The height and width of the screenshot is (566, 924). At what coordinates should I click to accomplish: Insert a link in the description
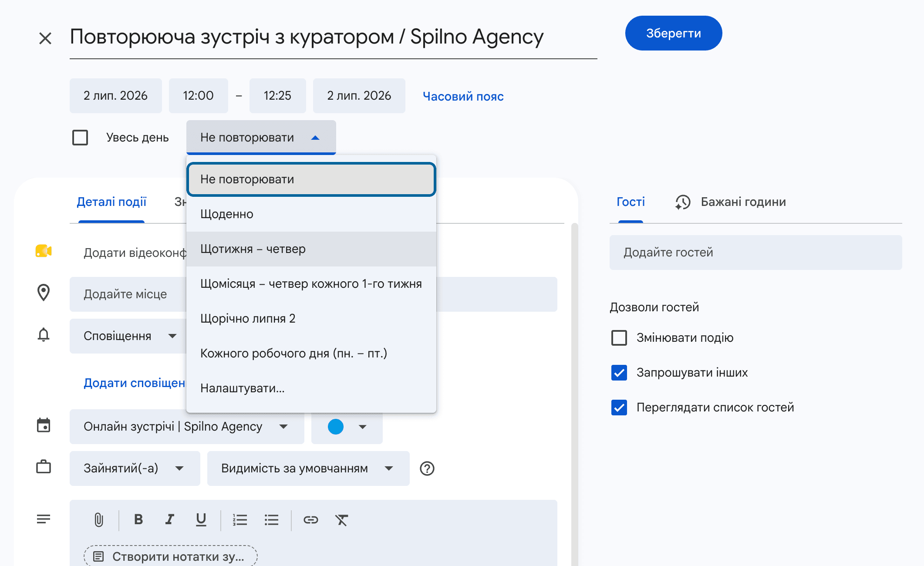[311, 519]
